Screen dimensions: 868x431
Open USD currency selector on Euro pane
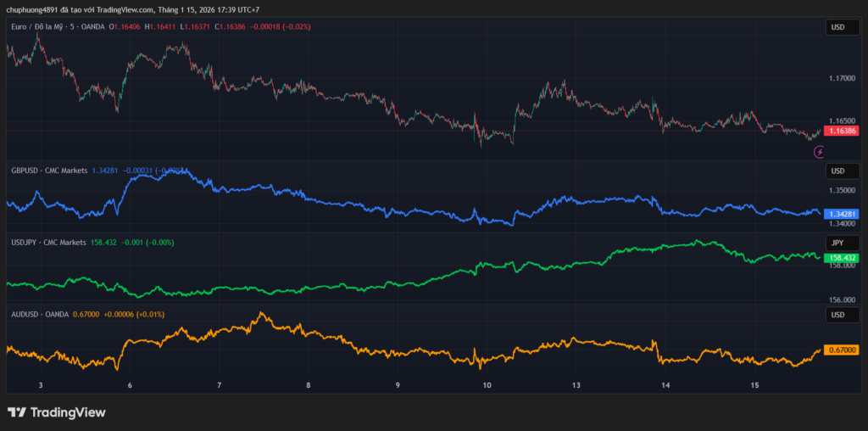(x=837, y=27)
